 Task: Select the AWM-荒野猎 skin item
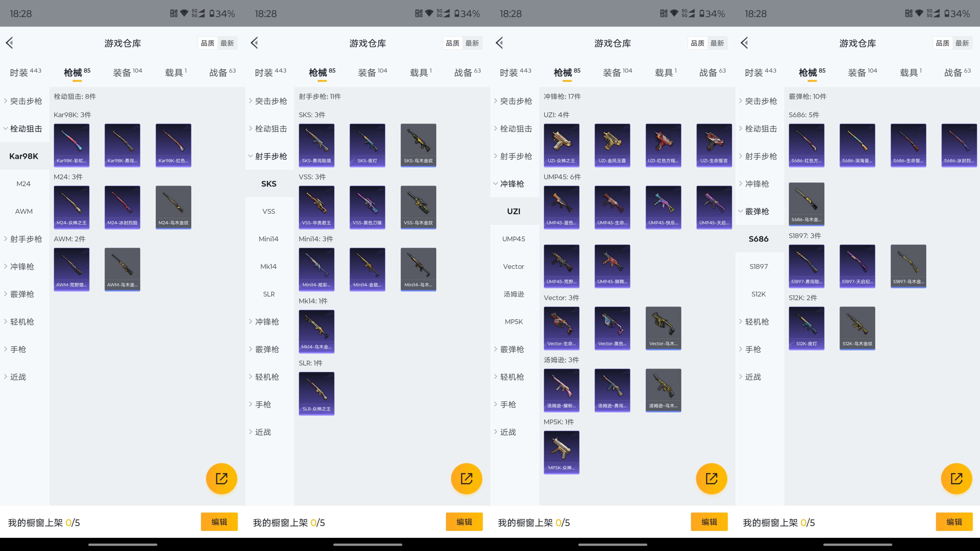tap(72, 269)
